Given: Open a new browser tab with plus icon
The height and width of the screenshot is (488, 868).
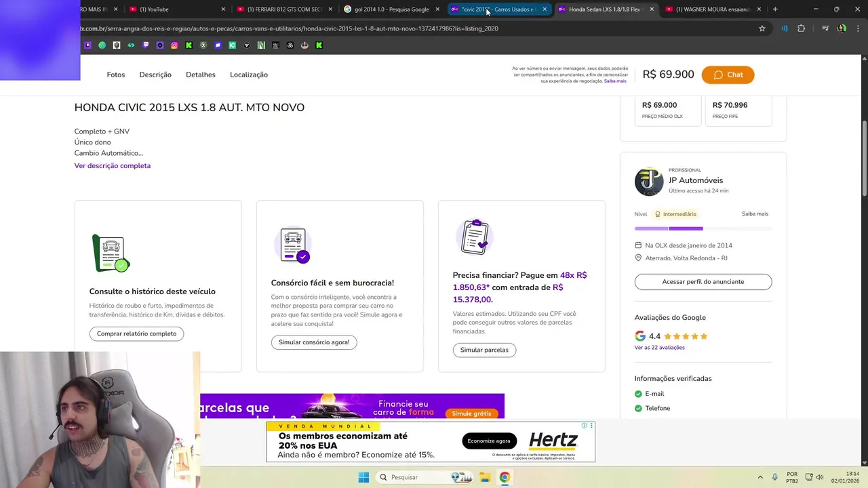Looking at the screenshot, I should point(775,9).
